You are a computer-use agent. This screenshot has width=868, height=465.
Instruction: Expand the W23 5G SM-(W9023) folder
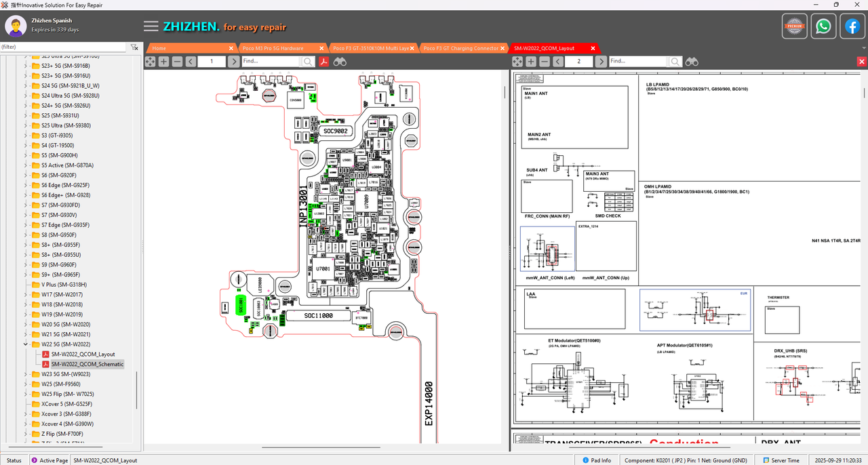(x=26, y=374)
